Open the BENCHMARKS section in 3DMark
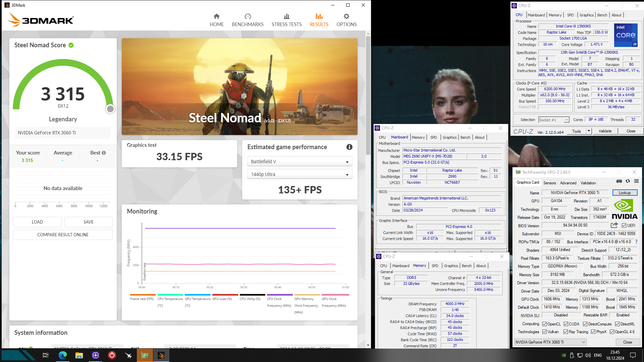The height and width of the screenshot is (362, 644). [x=248, y=20]
